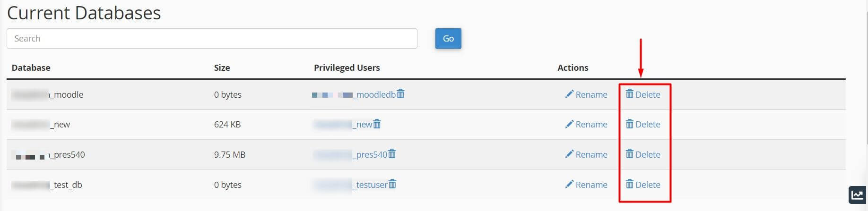Rename the _moodle database
Image resolution: width=868 pixels, height=211 pixels.
coord(586,94)
